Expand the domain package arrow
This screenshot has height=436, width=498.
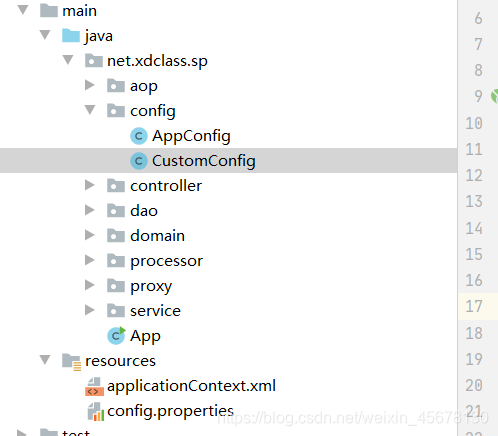pyautogui.click(x=89, y=235)
